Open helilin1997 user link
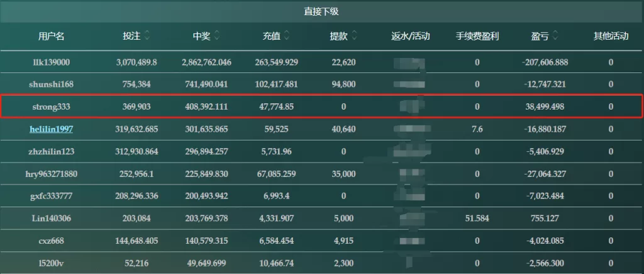The image size is (644, 274). tap(52, 129)
